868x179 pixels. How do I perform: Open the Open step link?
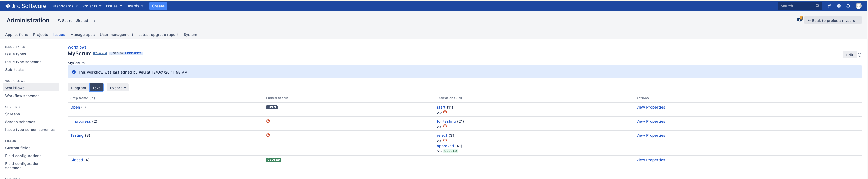click(x=75, y=107)
